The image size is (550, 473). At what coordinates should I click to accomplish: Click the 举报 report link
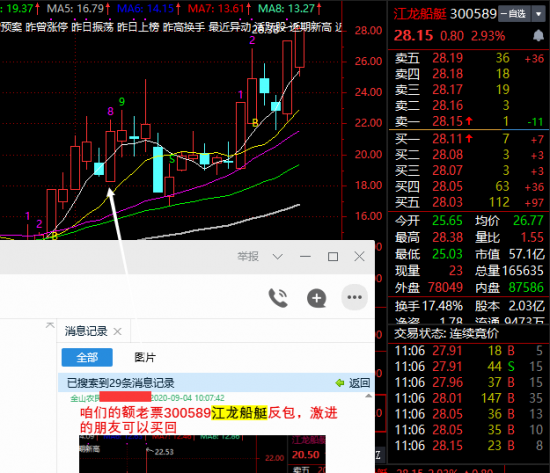[248, 257]
